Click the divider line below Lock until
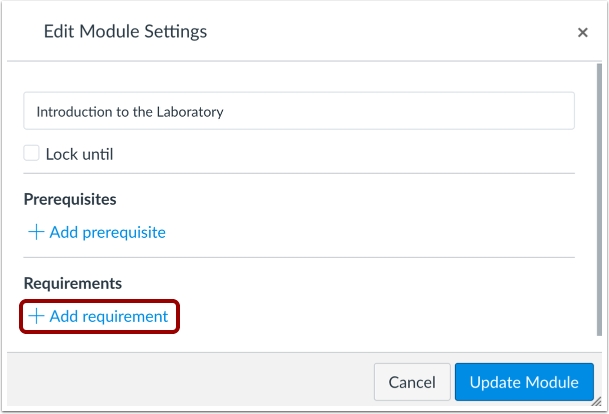 tap(299, 174)
